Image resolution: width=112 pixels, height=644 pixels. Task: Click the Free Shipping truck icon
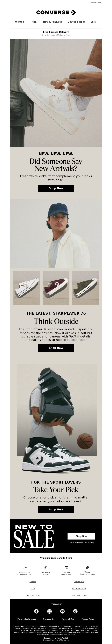[25, 568]
